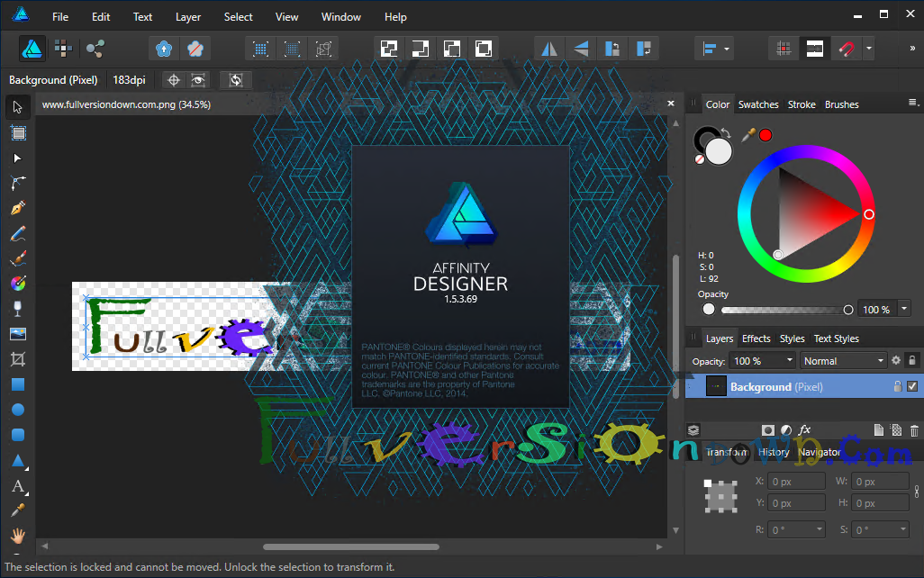Open the Shear S dropdown
The image size is (924, 578).
(x=902, y=529)
